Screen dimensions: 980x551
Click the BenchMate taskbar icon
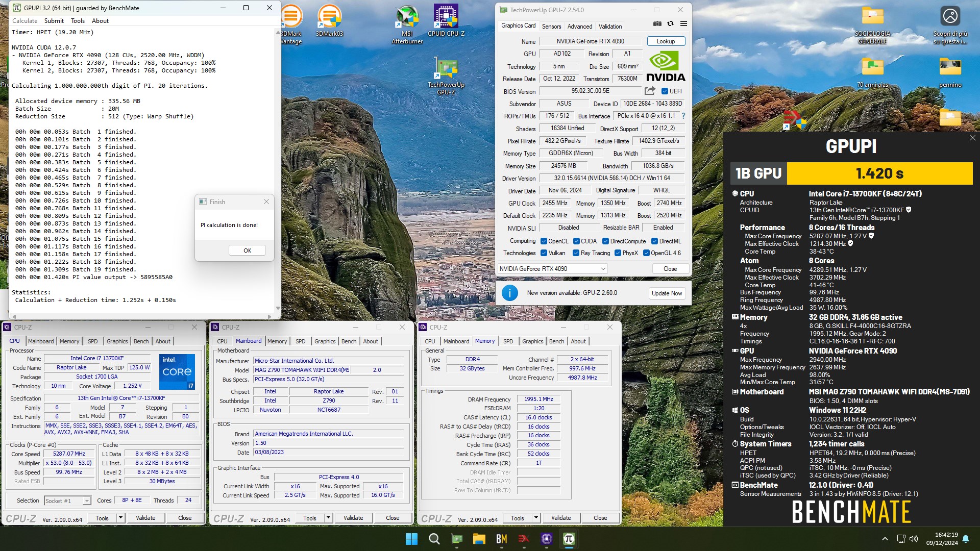[x=501, y=539]
